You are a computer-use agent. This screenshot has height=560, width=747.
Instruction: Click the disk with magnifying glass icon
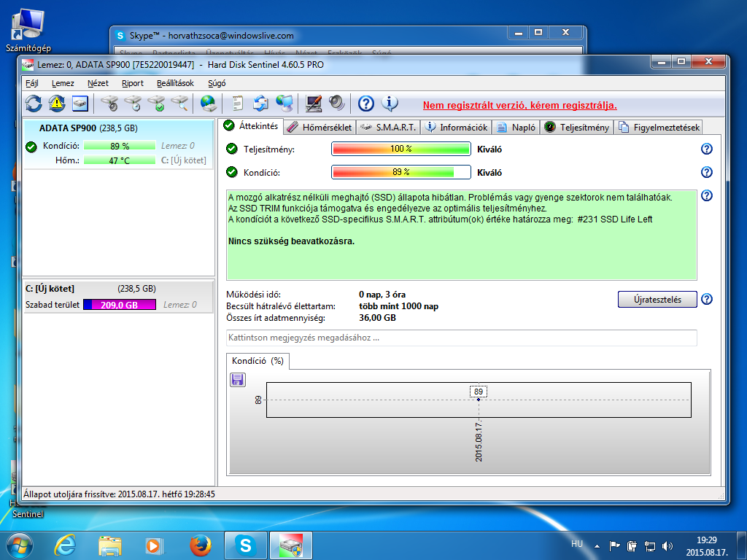click(x=180, y=104)
